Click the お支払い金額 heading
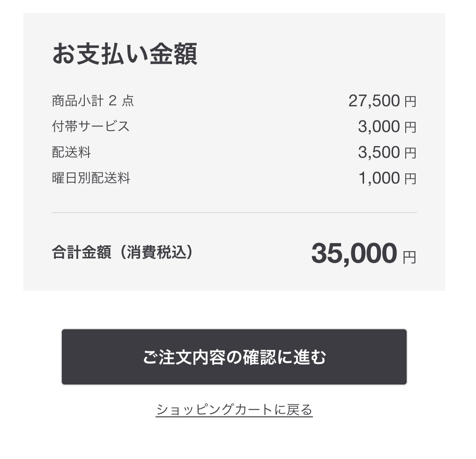This screenshot has width=476, height=459. coord(125,54)
